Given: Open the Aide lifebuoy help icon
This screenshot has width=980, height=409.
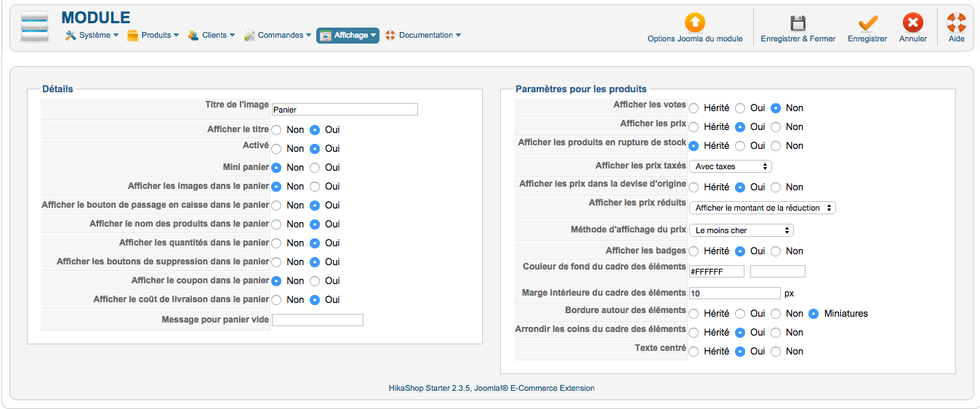Looking at the screenshot, I should (956, 23).
